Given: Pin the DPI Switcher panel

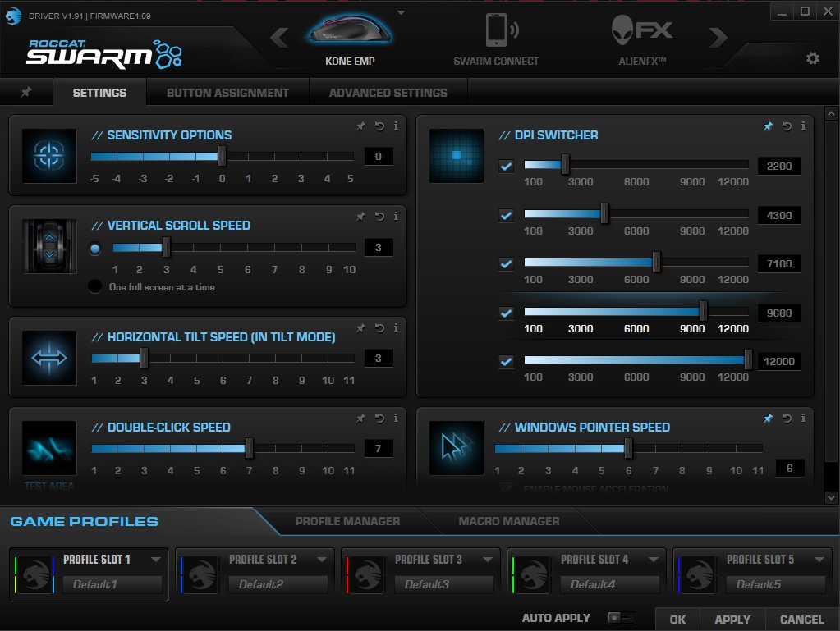Looking at the screenshot, I should [769, 126].
